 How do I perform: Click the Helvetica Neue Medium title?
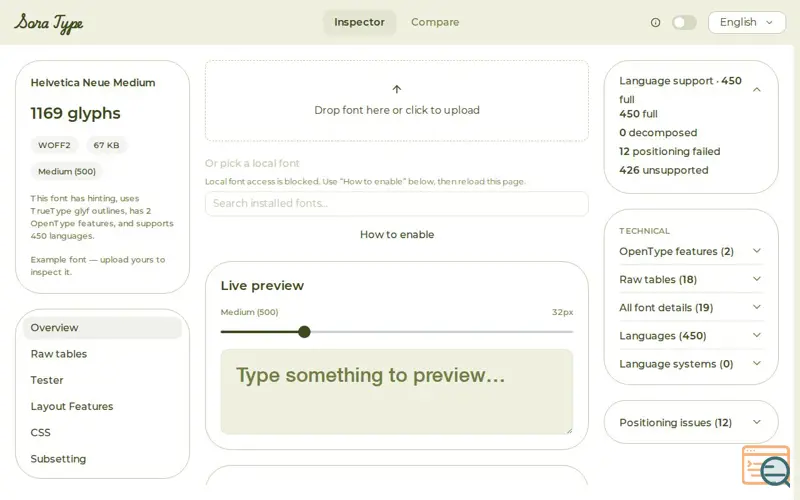point(93,83)
